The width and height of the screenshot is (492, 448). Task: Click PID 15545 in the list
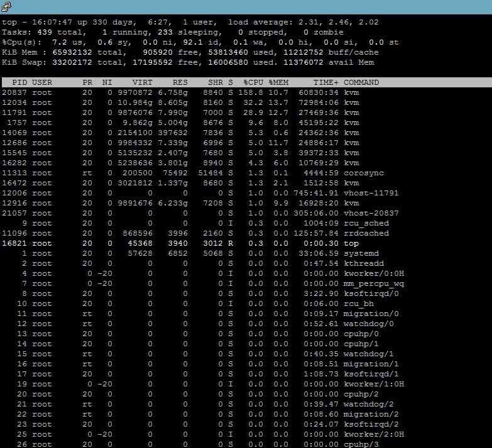(x=14, y=153)
